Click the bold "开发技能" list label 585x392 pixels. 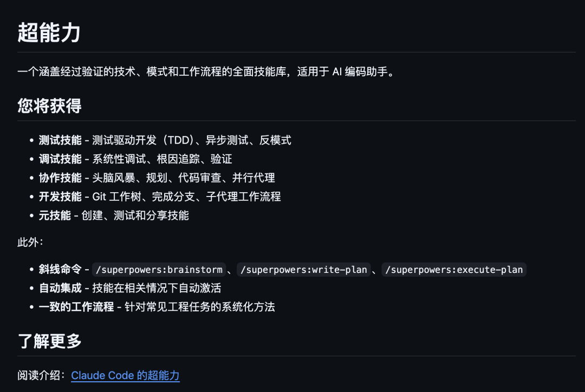60,197
